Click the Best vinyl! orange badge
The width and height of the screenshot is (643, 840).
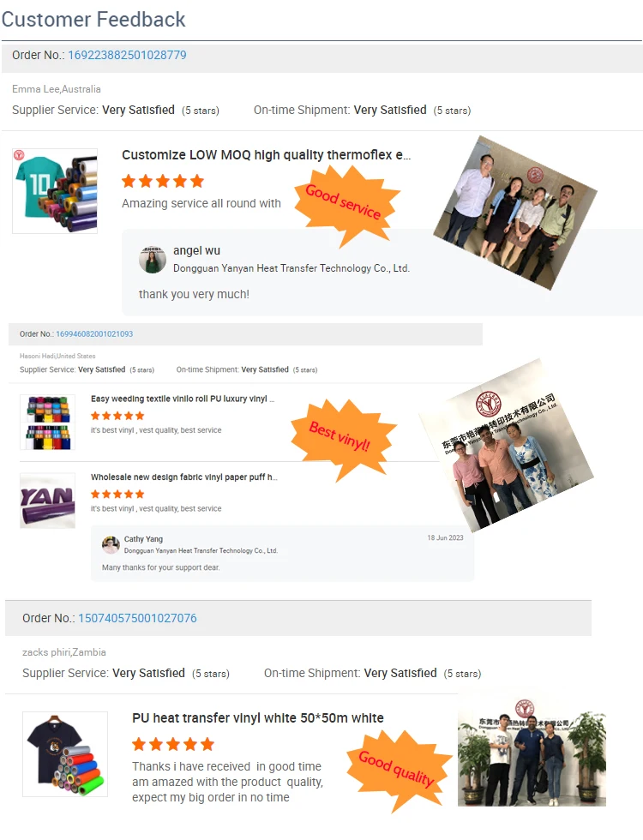[343, 439]
